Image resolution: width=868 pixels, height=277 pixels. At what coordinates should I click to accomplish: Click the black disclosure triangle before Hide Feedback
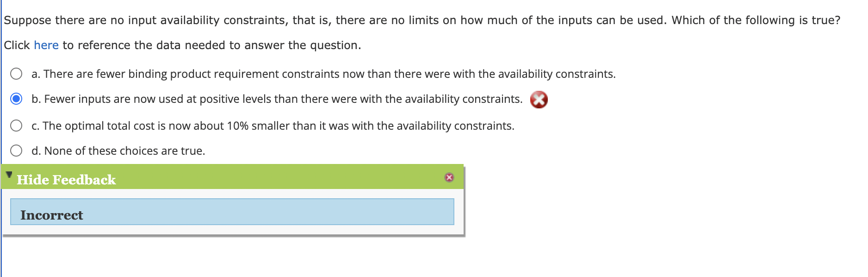point(9,175)
